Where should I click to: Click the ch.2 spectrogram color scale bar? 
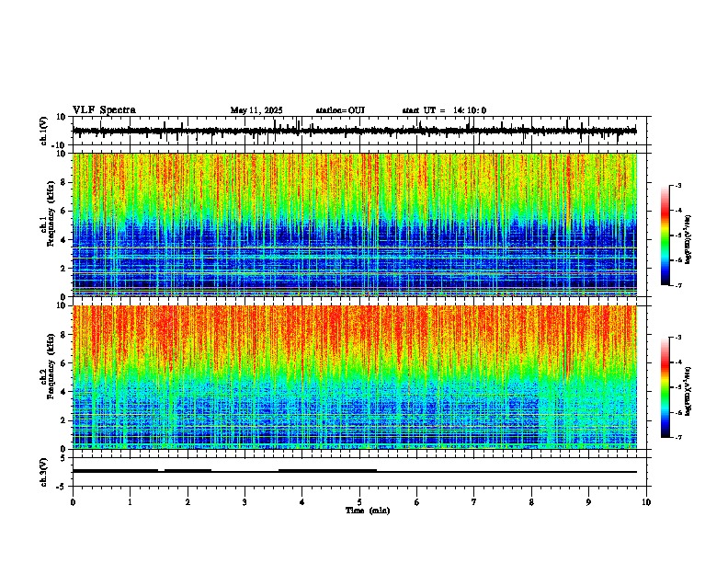click(x=665, y=387)
